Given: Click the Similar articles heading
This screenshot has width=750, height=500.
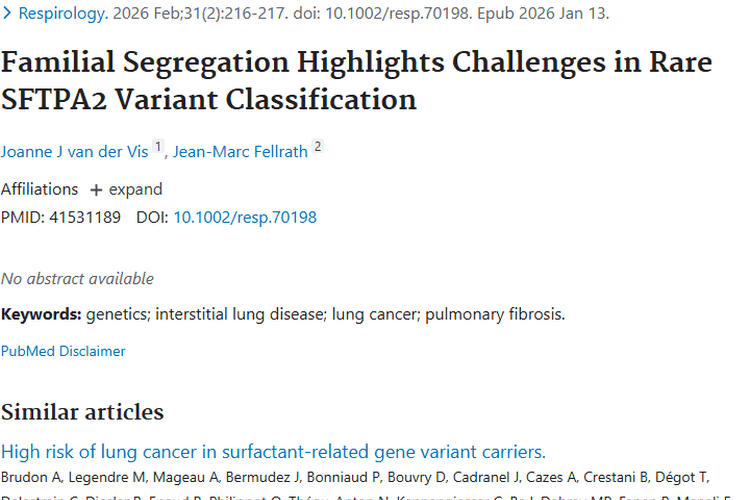Looking at the screenshot, I should (82, 412).
